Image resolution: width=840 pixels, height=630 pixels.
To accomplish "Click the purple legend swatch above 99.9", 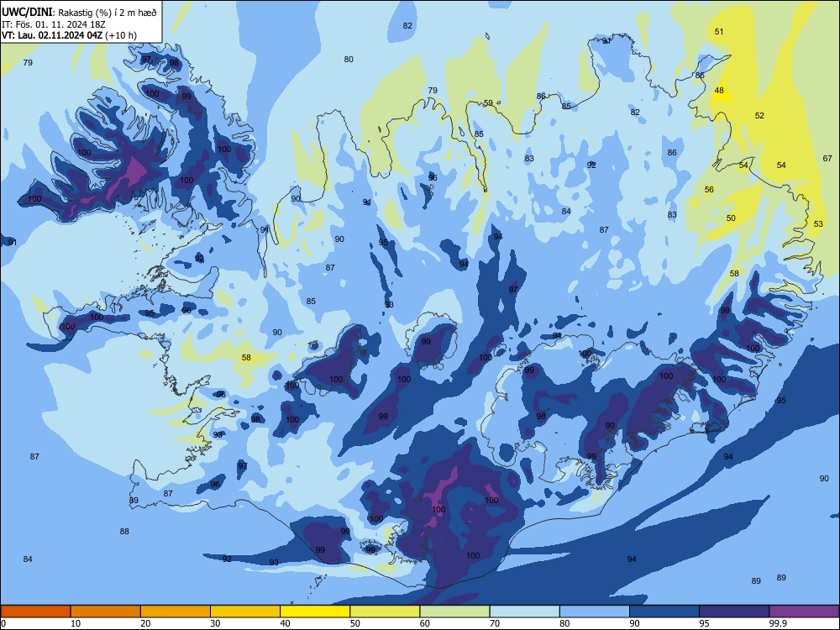I will (804, 612).
